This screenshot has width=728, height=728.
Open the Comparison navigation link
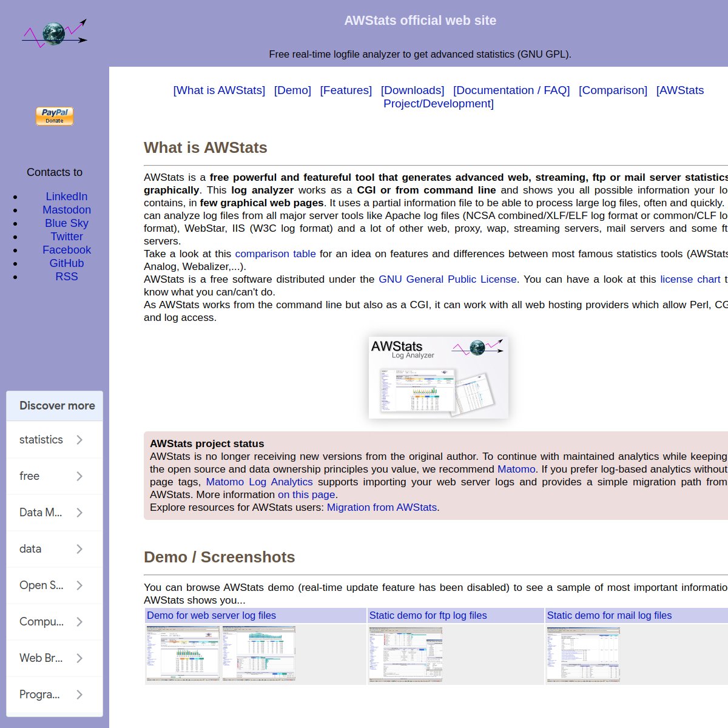coord(613,90)
